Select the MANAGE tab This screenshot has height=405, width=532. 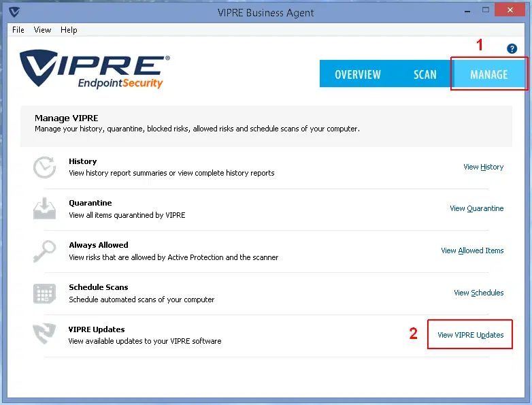[489, 74]
